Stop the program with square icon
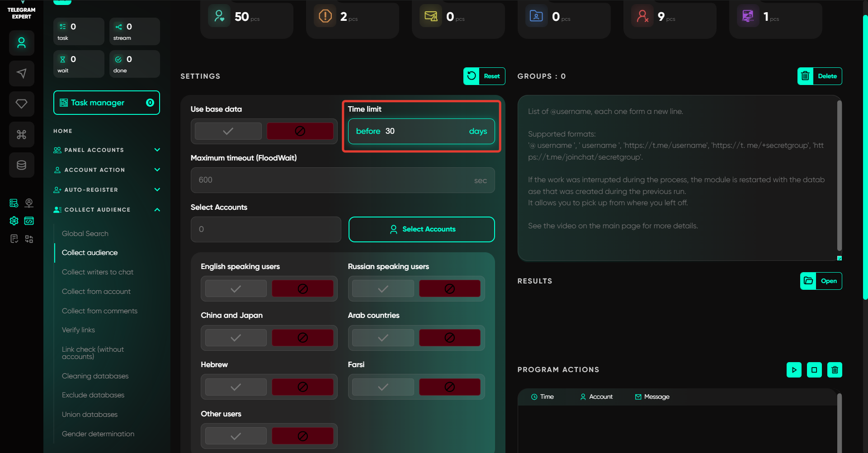This screenshot has height=453, width=868. click(814, 370)
